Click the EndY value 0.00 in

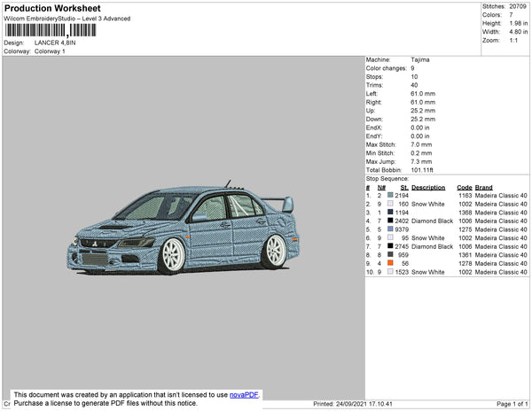point(420,136)
